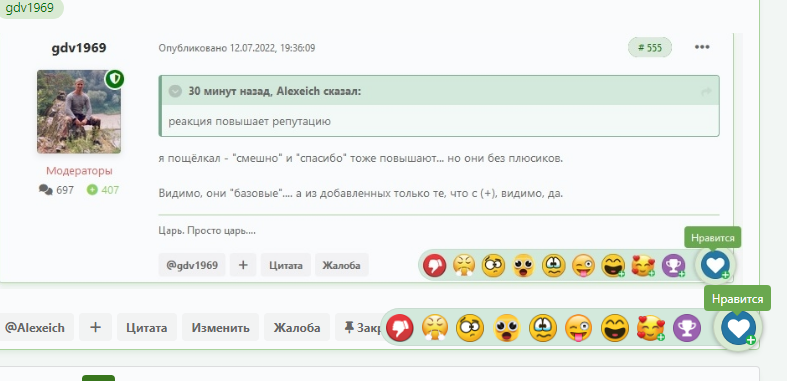Choose trophy reaction in upper post
This screenshot has width=787, height=381.
click(x=674, y=266)
